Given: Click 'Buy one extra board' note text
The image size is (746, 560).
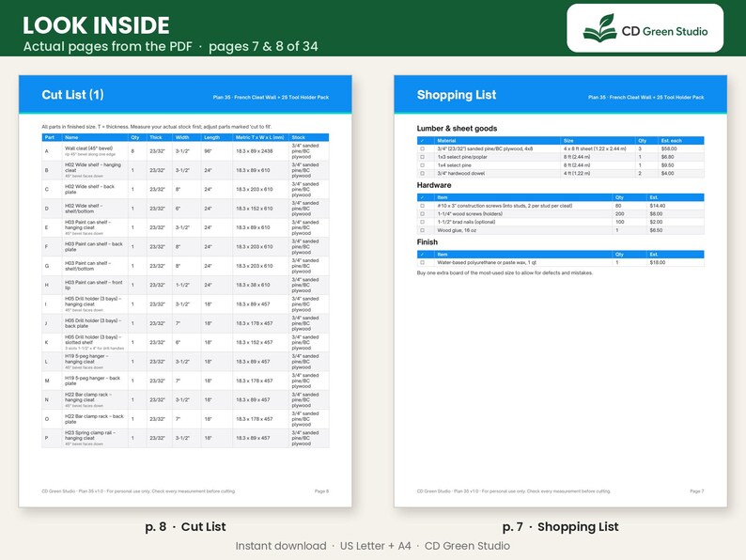Looking at the screenshot, I should click(505, 273).
